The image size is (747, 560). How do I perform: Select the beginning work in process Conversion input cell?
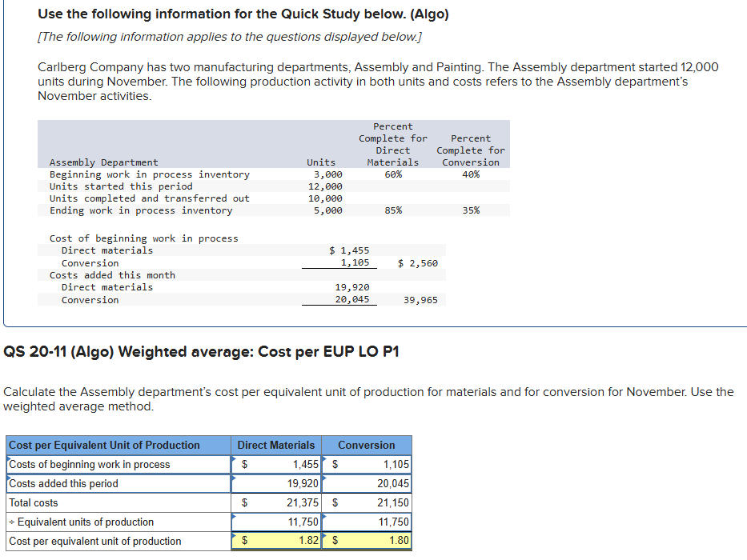tap(367, 465)
